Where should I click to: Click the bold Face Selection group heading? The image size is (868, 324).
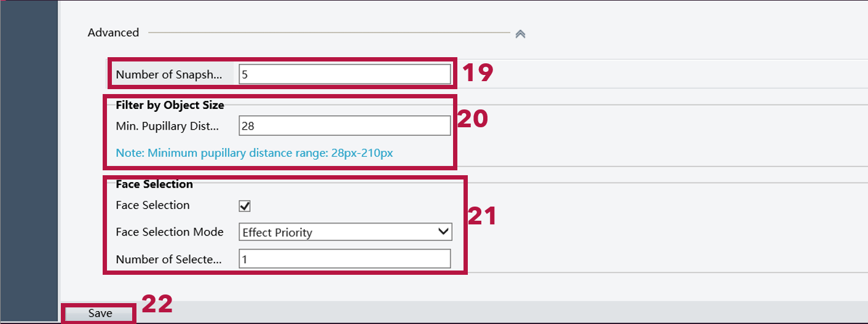pos(154,184)
